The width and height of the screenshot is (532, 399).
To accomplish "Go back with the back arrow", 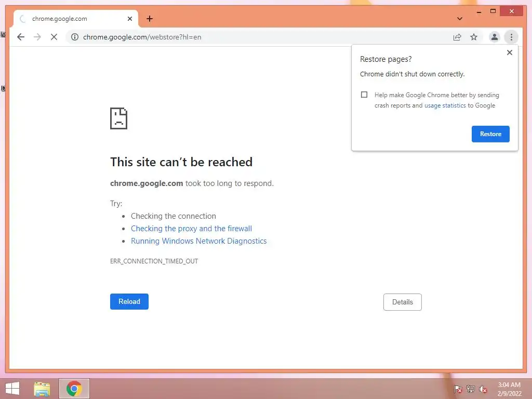I will (x=21, y=37).
